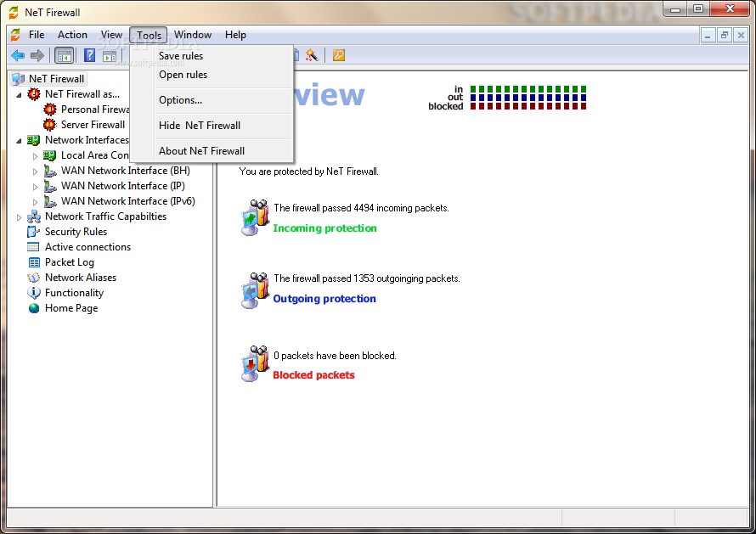Click the WAN Network Interface (IP) icon
Image resolution: width=756 pixels, height=534 pixels.
click(49, 186)
